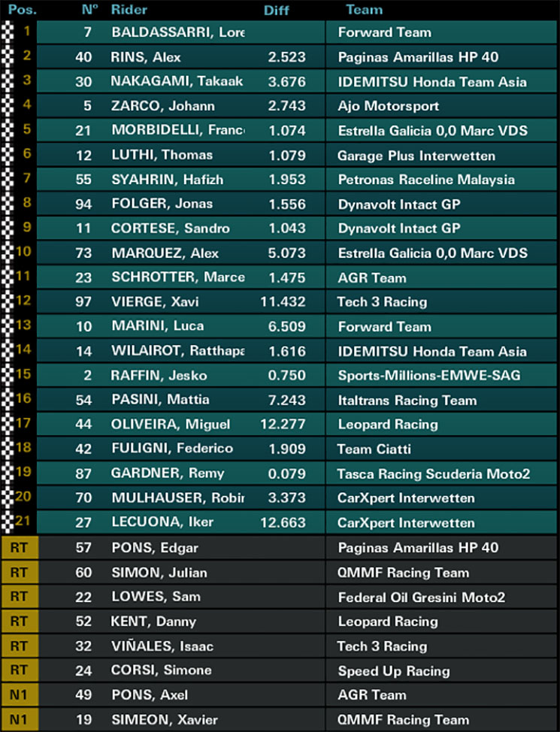Click the Pos. column header
Viewport: 560px width, 732px height.
(x=22, y=9)
